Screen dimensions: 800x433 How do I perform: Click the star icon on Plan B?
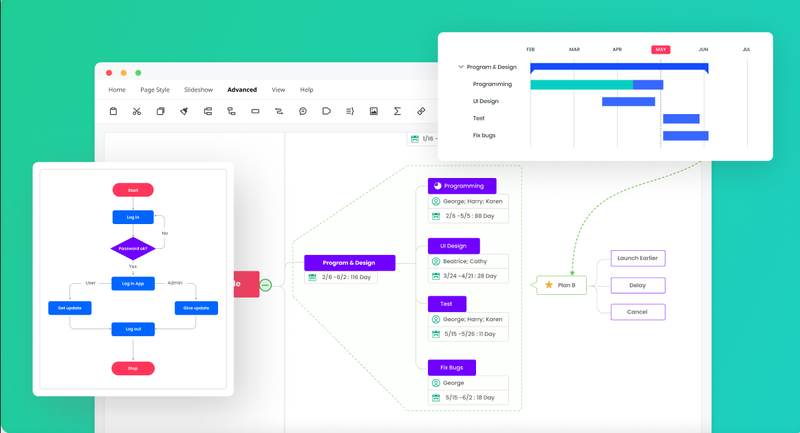549,285
